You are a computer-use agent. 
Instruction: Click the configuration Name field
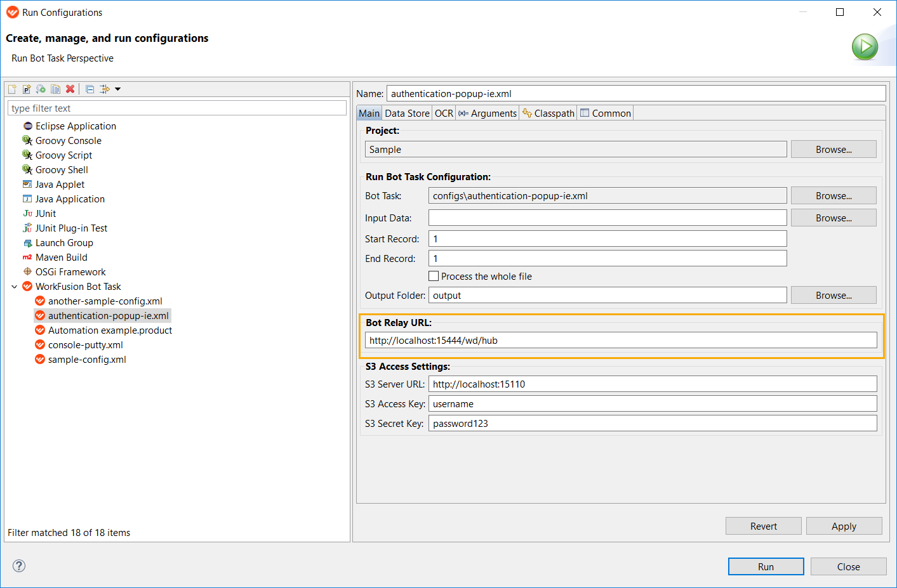[636, 94]
